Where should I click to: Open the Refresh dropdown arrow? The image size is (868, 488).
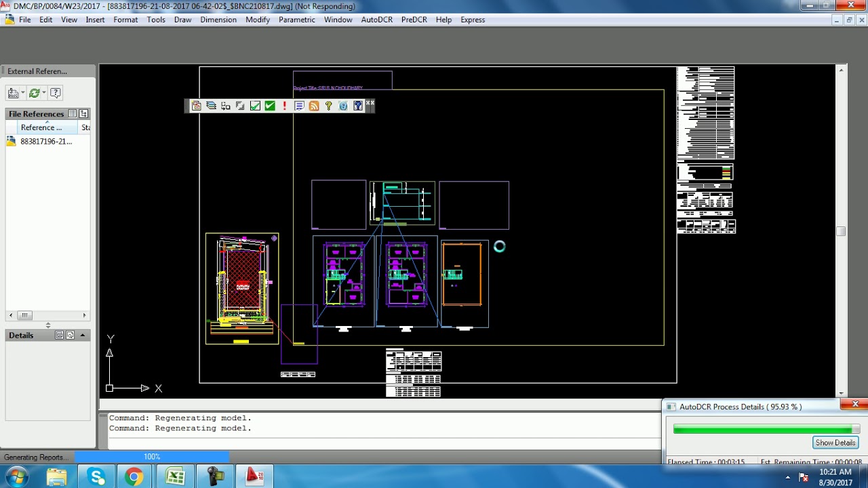click(x=43, y=93)
